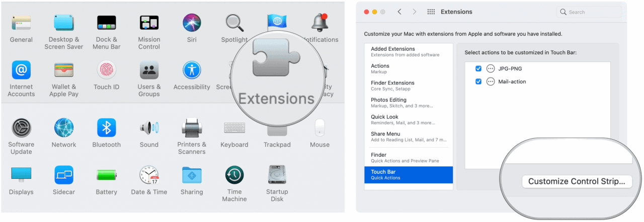The image size is (644, 222).
Task: Open Users & Groups pane
Action: coord(149,70)
